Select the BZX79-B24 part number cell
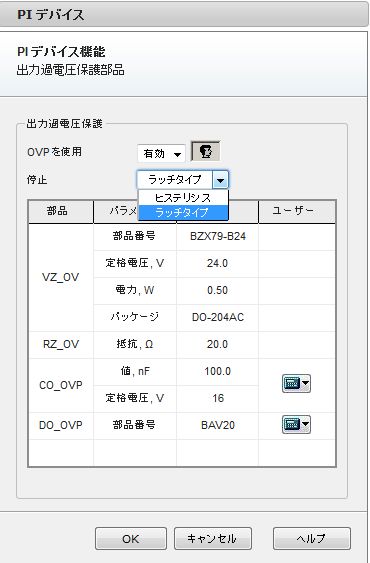This screenshot has height=563, width=370. (217, 237)
